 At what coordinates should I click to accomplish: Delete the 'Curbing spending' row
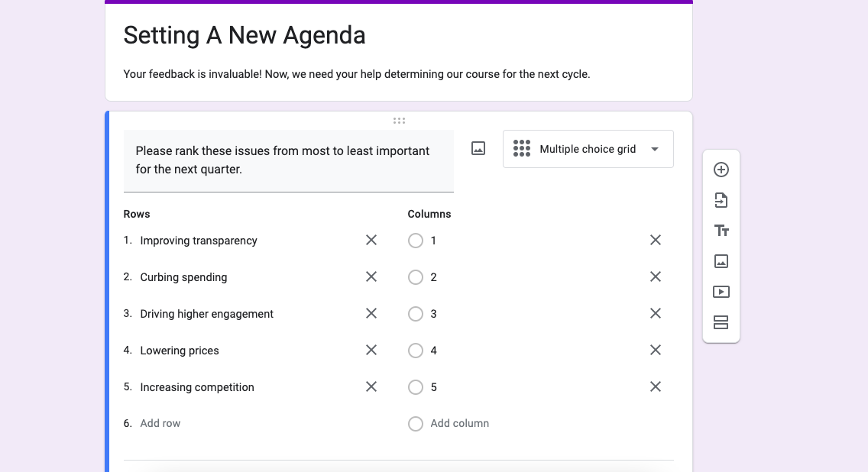click(x=371, y=276)
